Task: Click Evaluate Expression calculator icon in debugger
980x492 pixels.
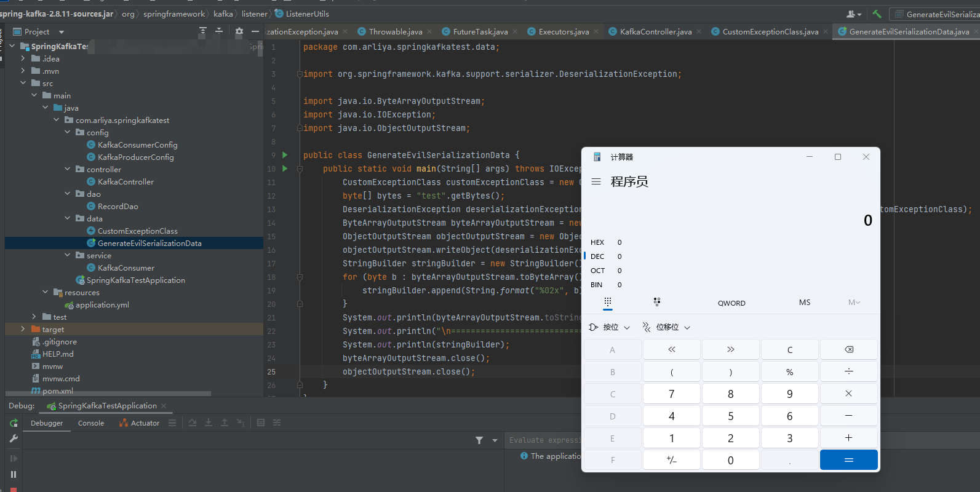Action: 261,423
